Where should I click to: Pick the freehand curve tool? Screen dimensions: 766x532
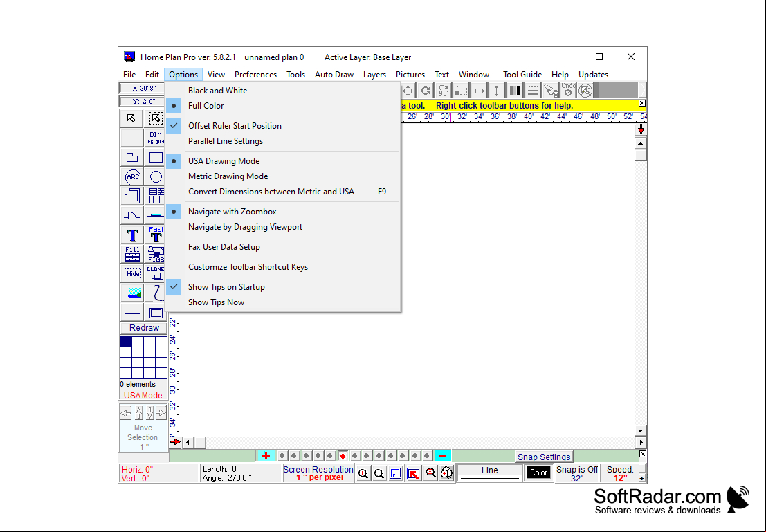[x=156, y=293]
